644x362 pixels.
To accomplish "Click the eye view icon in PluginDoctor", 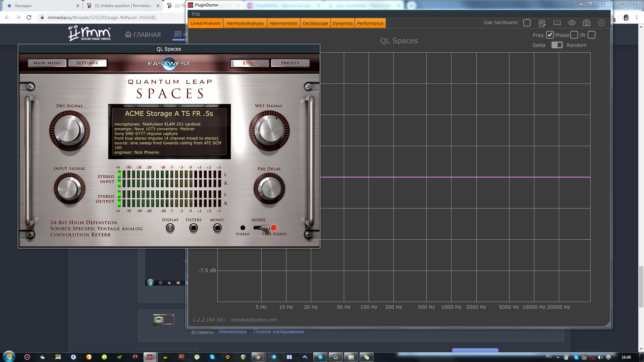I will (x=572, y=23).
